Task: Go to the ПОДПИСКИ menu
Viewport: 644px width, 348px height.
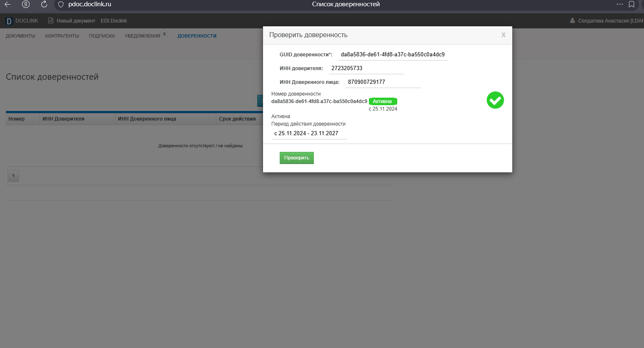Action: (102, 36)
